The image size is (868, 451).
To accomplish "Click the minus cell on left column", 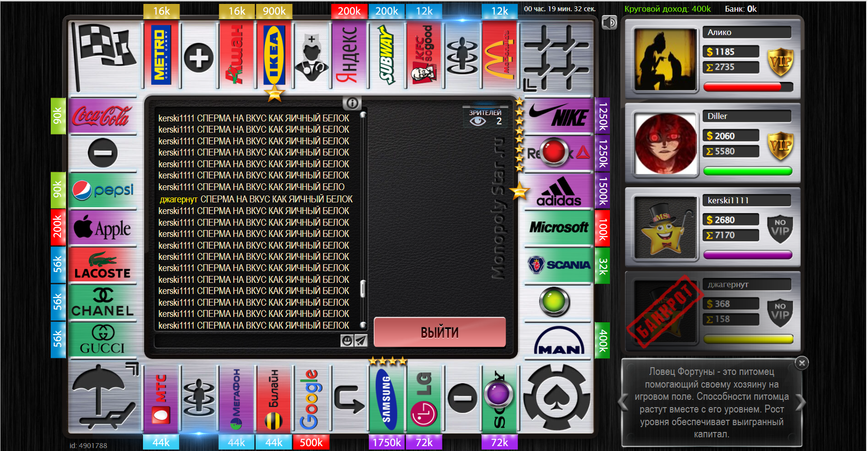I will [x=102, y=153].
